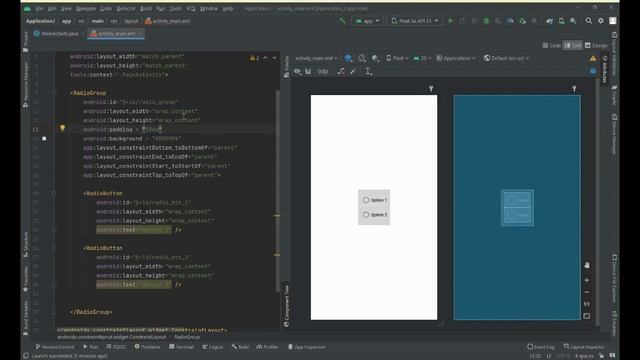
Task: Switch the editor to Design view mode
Action: 596,45
